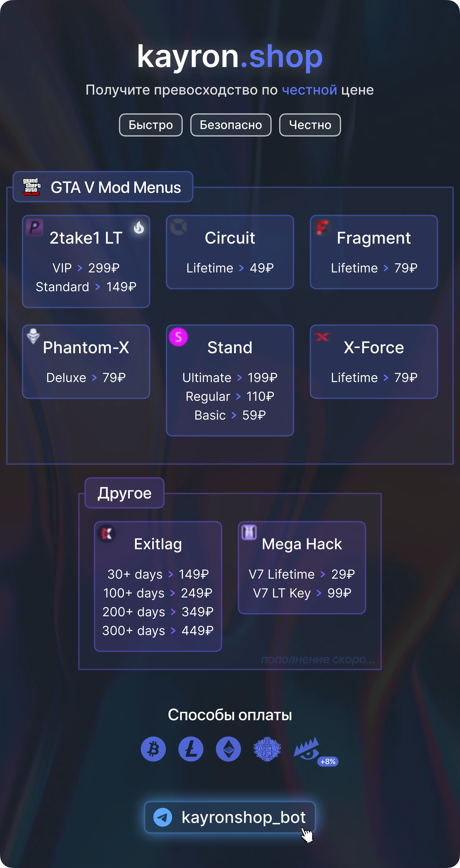Screen dimensions: 460x868
Task: Click the blue arrow beside Stand Ultimate
Action: pyautogui.click(x=239, y=378)
